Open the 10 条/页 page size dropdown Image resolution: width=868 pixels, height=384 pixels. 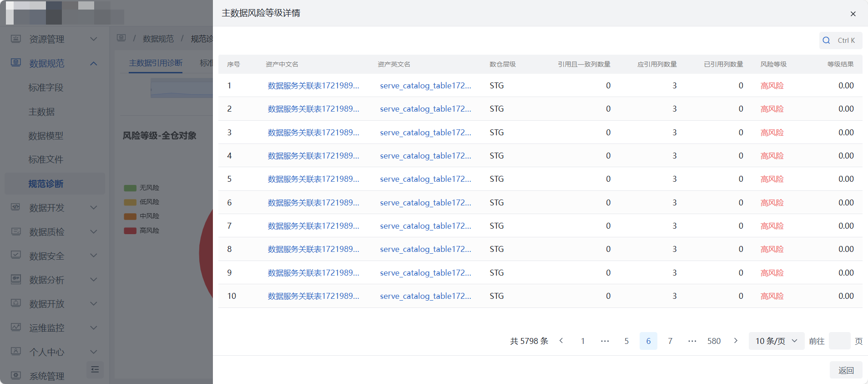pos(777,341)
